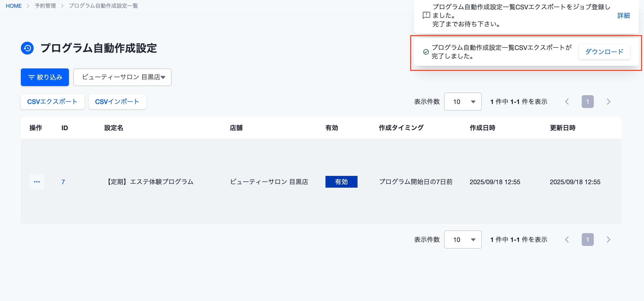Image resolution: width=644 pixels, height=301 pixels.
Task: Click the 絞り込み filter button
Action: [x=45, y=77]
